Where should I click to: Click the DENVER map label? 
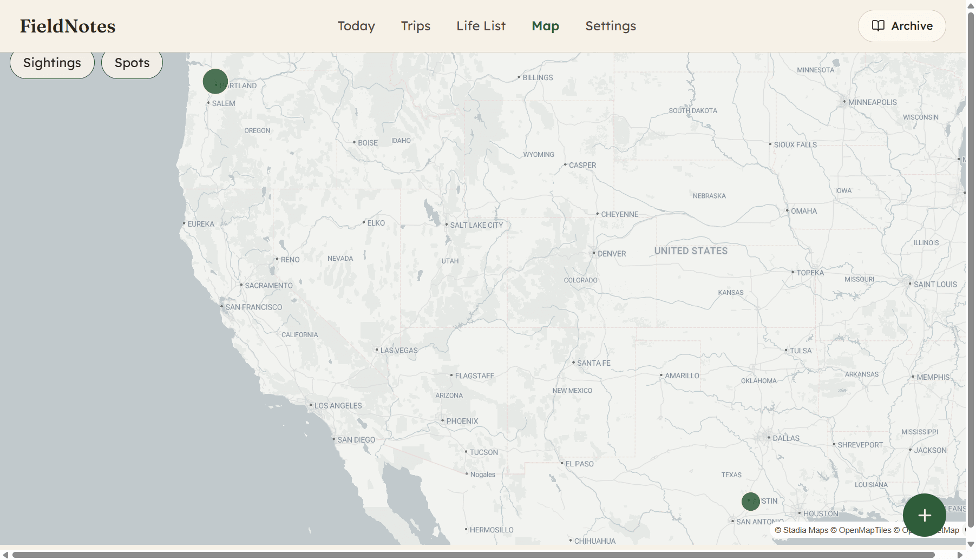(x=612, y=254)
